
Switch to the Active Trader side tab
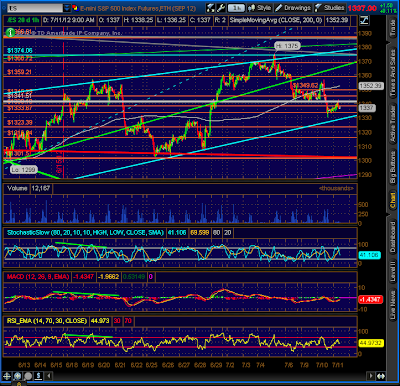[x=393, y=123]
